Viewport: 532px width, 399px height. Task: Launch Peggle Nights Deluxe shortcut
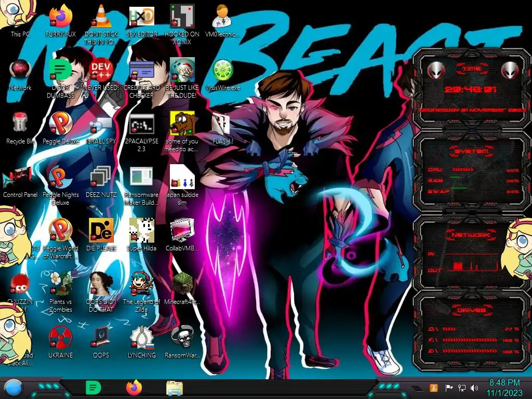pyautogui.click(x=60, y=186)
